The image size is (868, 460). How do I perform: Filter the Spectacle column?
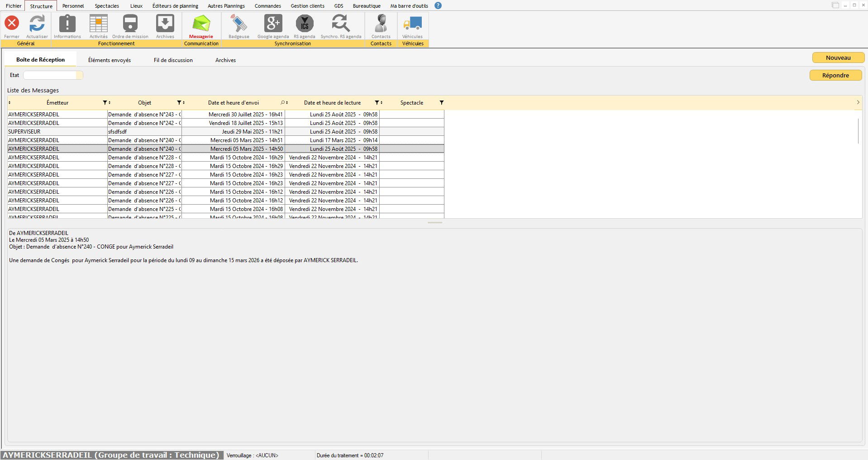(442, 103)
